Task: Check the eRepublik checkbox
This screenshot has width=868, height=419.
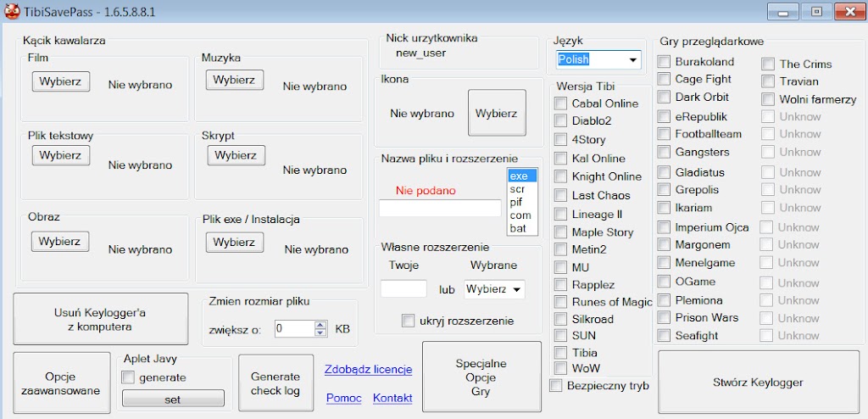Action: tap(664, 116)
